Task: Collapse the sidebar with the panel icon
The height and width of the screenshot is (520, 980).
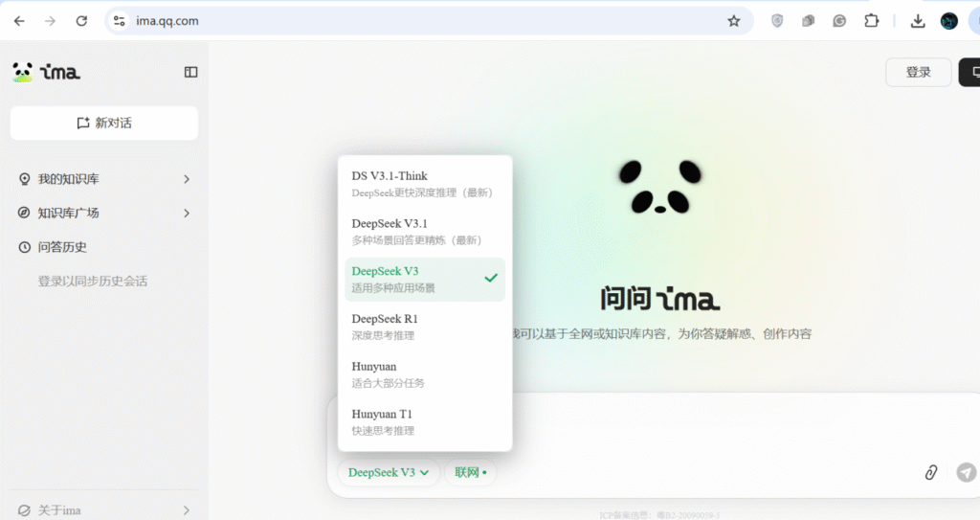Action: point(190,72)
